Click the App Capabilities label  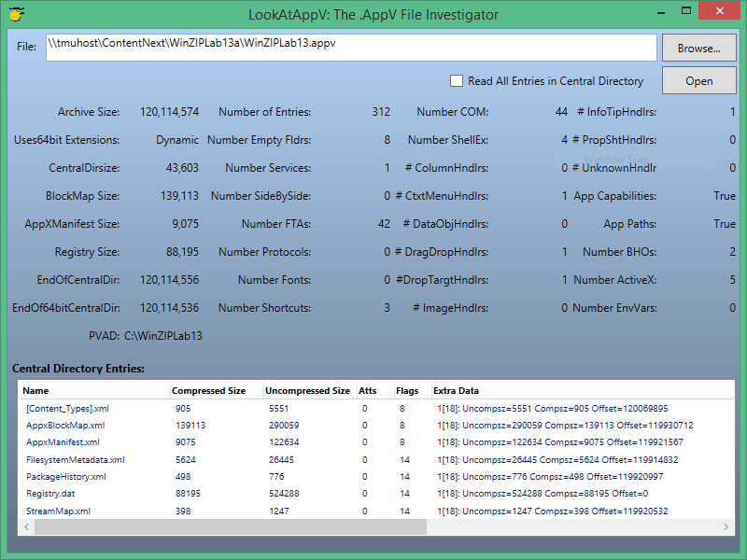click(x=615, y=196)
